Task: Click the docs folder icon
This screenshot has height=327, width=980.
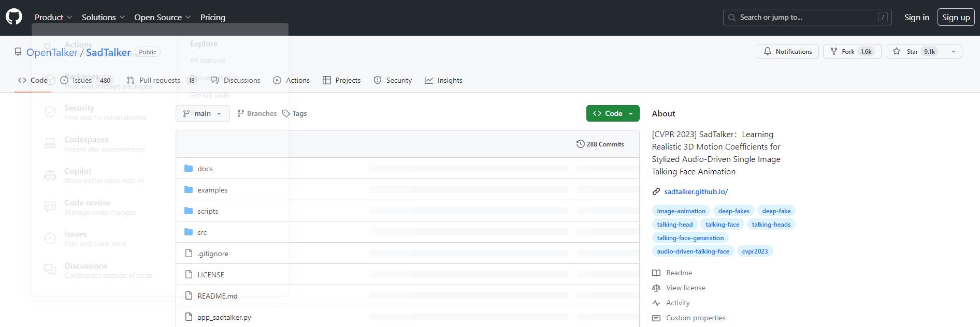Action: click(189, 168)
